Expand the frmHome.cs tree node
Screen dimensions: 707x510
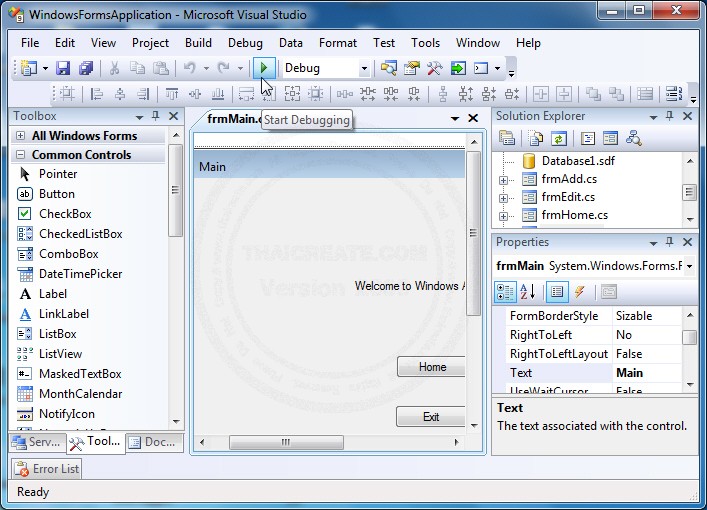503,216
